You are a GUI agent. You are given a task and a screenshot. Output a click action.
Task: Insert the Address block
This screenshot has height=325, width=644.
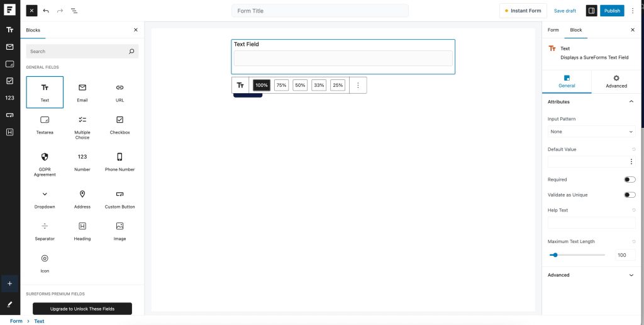[82, 200]
